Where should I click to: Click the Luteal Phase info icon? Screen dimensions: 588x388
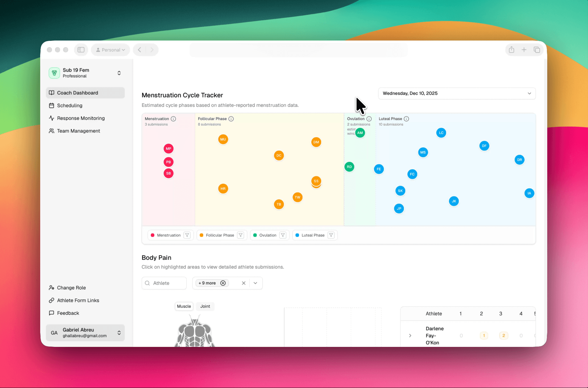(406, 119)
